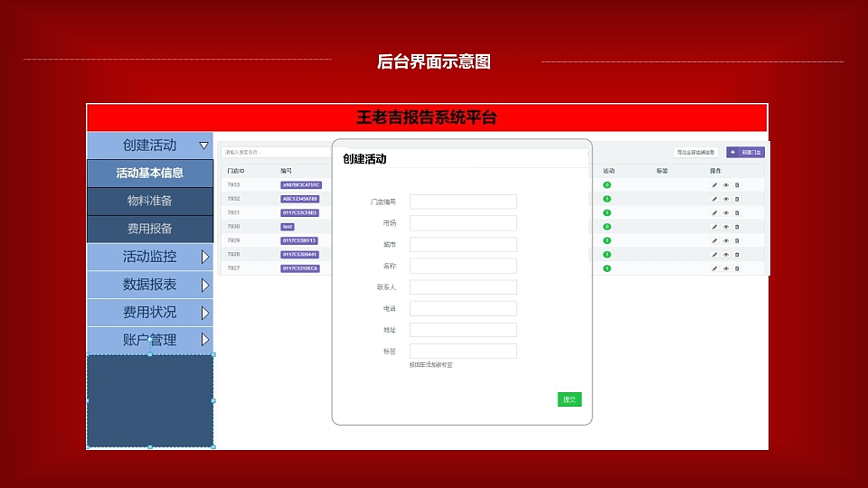Click store ID 7930 cell
Image resolution: width=868 pixels, height=488 pixels.
[x=233, y=227]
